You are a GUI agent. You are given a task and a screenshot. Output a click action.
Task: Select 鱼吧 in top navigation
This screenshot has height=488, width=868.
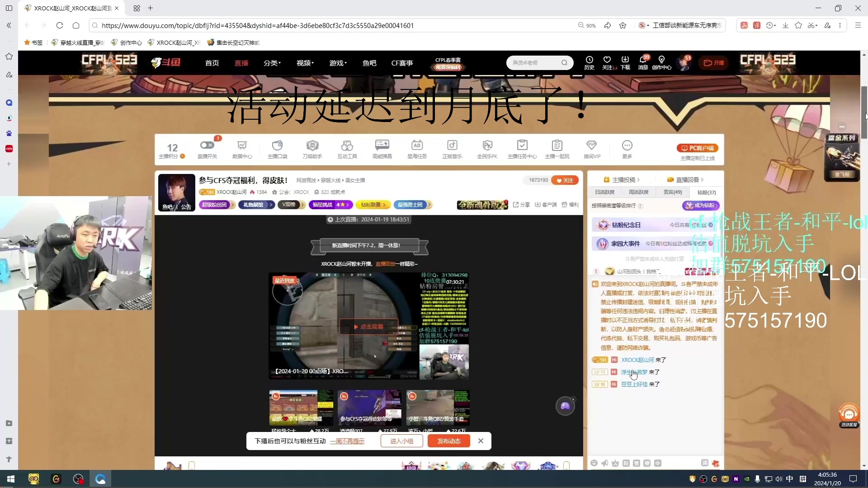click(369, 63)
